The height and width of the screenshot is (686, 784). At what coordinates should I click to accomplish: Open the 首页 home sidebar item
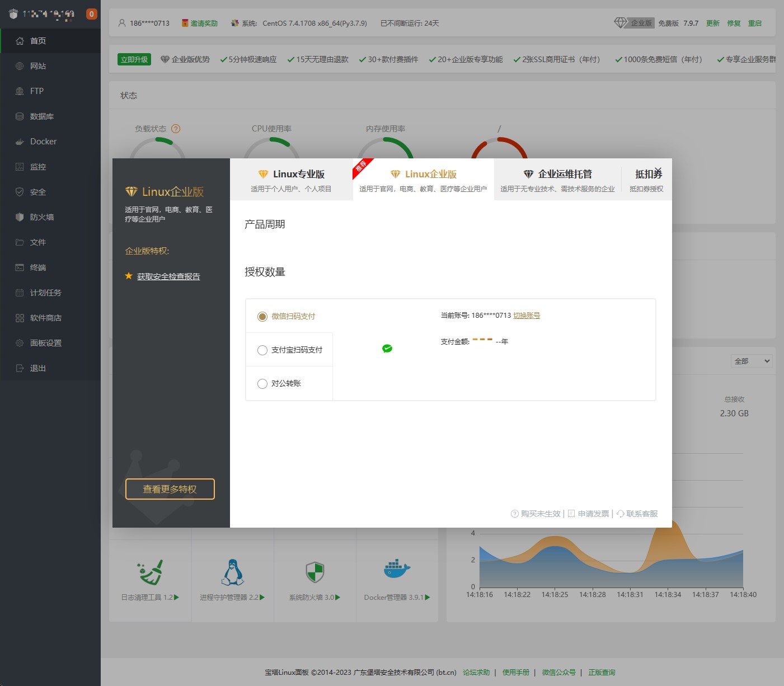(x=50, y=41)
